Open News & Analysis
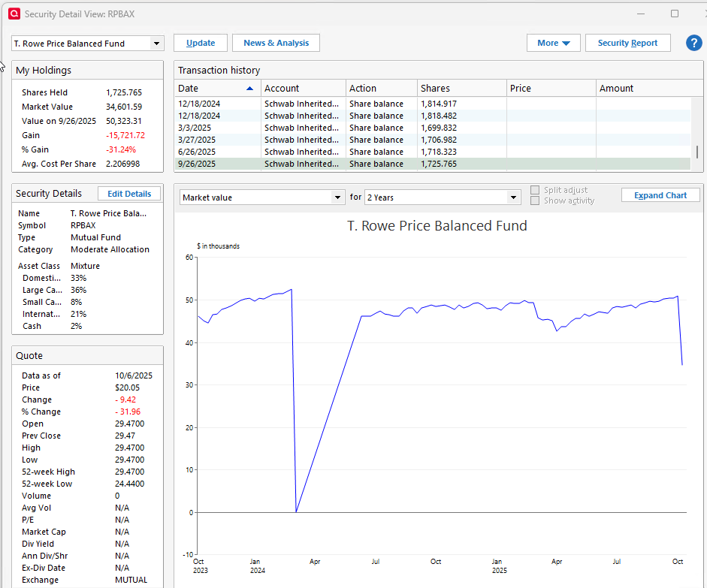The width and height of the screenshot is (707, 588). [x=276, y=43]
